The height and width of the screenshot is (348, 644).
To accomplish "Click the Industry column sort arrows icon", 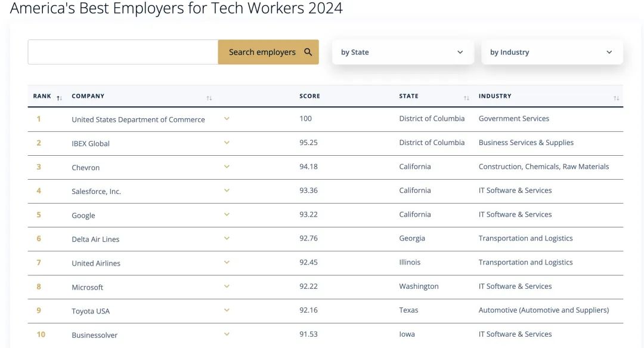I will (616, 98).
